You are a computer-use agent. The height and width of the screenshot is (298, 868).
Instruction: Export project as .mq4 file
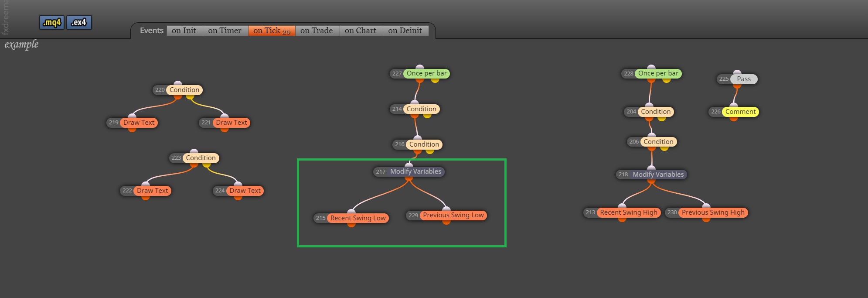point(52,22)
